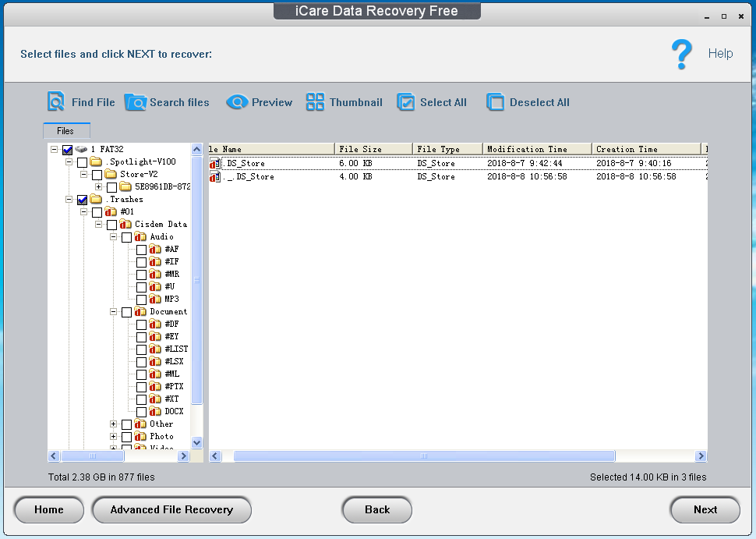Open Advanced File Recovery
This screenshot has width=756, height=539.
point(171,510)
